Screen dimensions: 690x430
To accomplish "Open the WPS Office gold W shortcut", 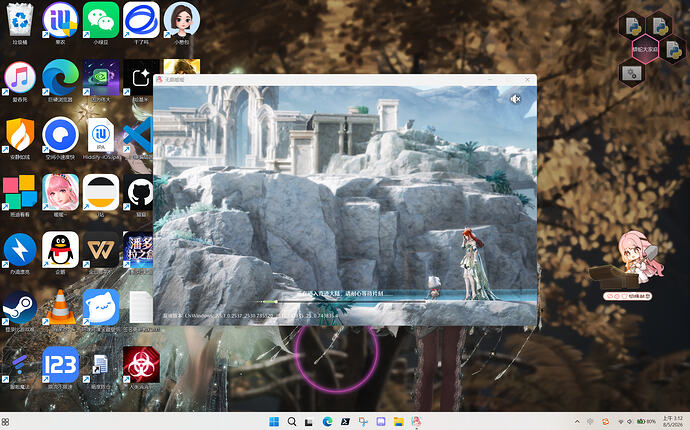I will click(x=101, y=250).
